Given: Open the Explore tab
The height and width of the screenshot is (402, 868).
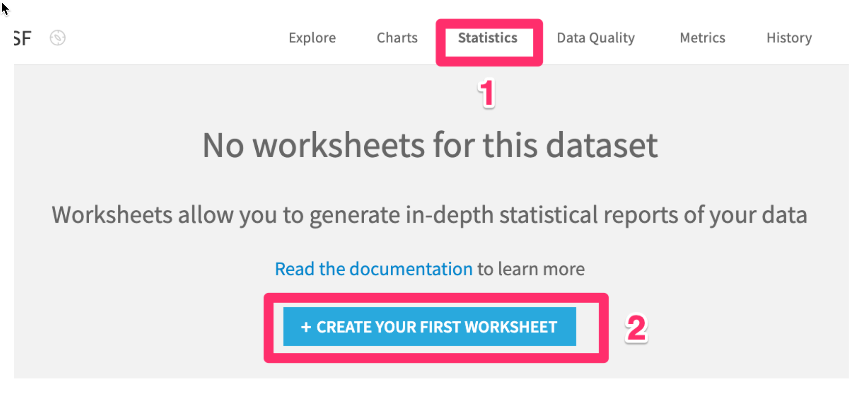Looking at the screenshot, I should point(312,38).
